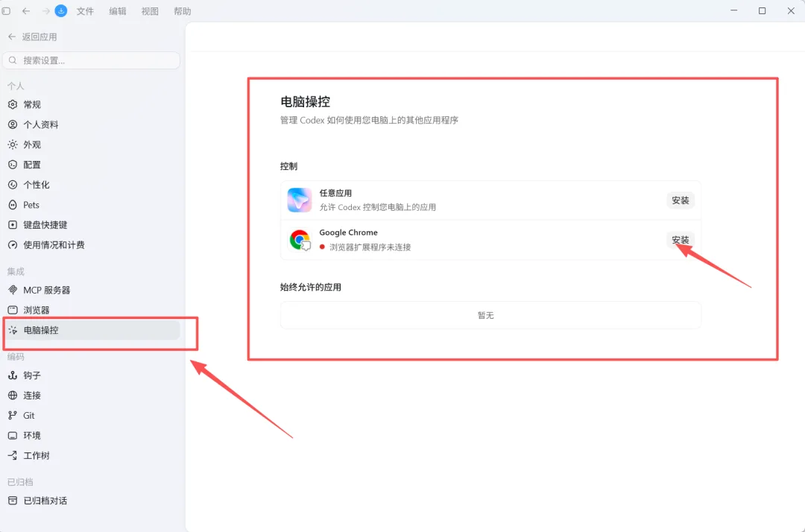Screen dimensions: 805x532
Task: Select the 外观 settings page
Action: (x=92, y=145)
